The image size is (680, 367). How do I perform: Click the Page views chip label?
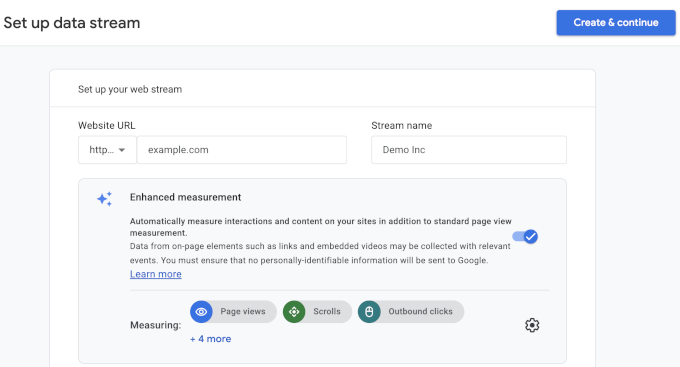(243, 311)
